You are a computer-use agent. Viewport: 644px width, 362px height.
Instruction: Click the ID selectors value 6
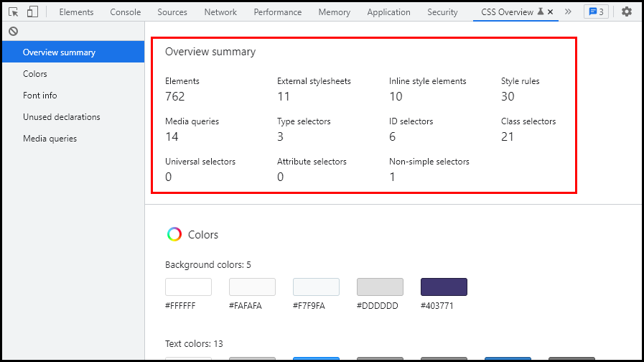pyautogui.click(x=392, y=137)
